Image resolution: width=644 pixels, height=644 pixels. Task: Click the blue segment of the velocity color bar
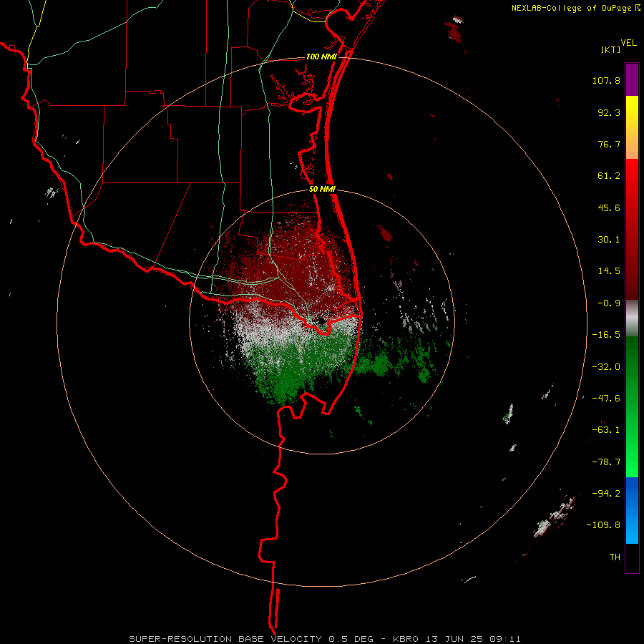point(632,510)
